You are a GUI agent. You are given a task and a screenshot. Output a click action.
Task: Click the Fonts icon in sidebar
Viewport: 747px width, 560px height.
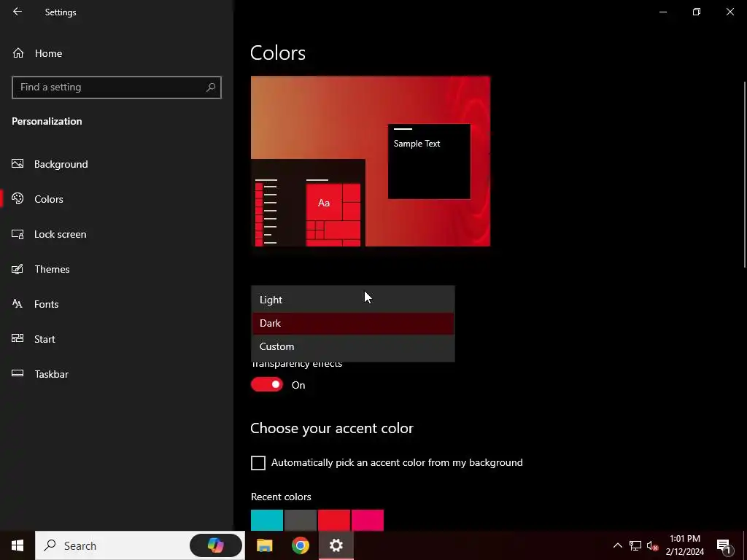pyautogui.click(x=18, y=304)
